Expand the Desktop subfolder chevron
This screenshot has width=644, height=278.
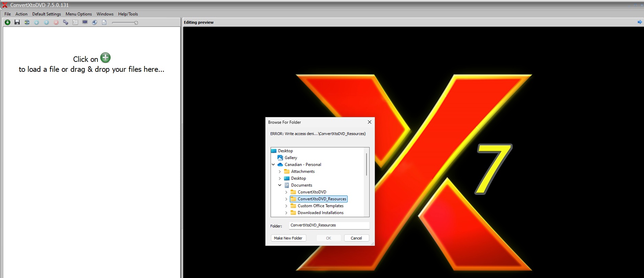click(x=280, y=178)
